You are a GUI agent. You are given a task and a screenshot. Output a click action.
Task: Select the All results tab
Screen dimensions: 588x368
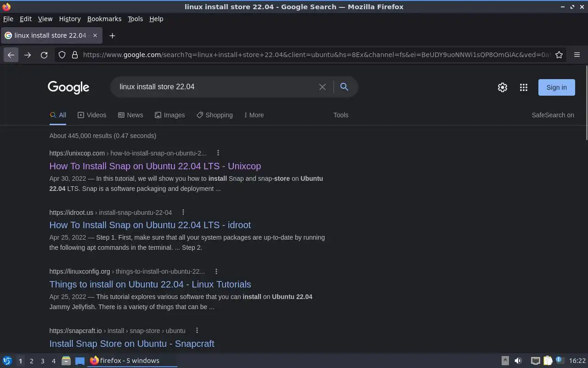(x=58, y=115)
